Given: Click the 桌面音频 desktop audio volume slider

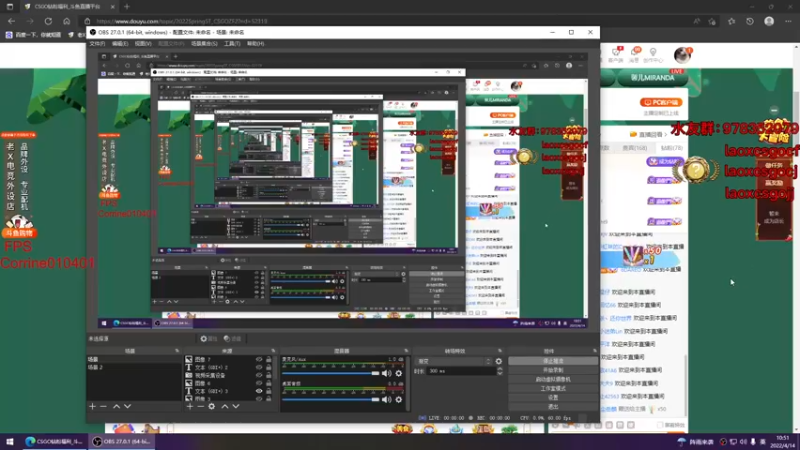Looking at the screenshot, I should coord(331,399).
